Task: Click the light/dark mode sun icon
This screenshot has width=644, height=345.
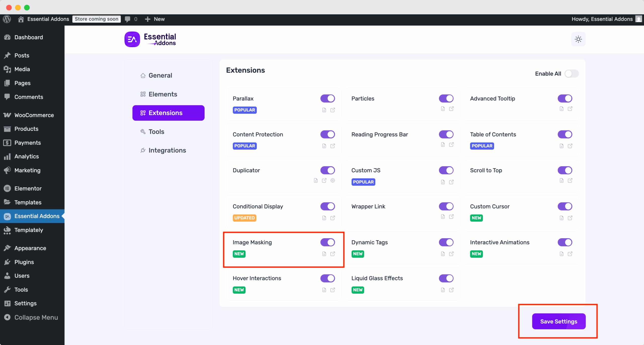Action: (x=578, y=39)
